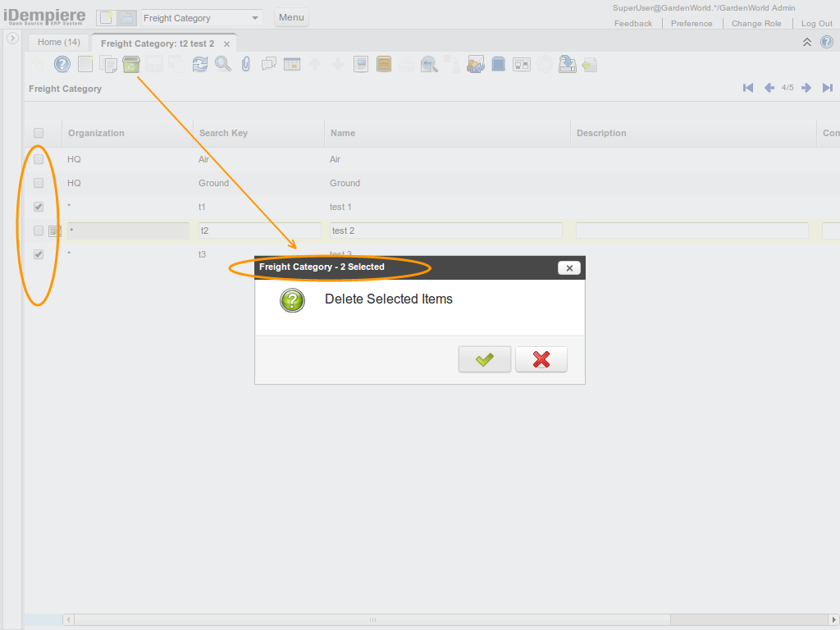Image resolution: width=840 pixels, height=630 pixels.
Task: Open the Find record magnifier icon
Action: click(223, 64)
